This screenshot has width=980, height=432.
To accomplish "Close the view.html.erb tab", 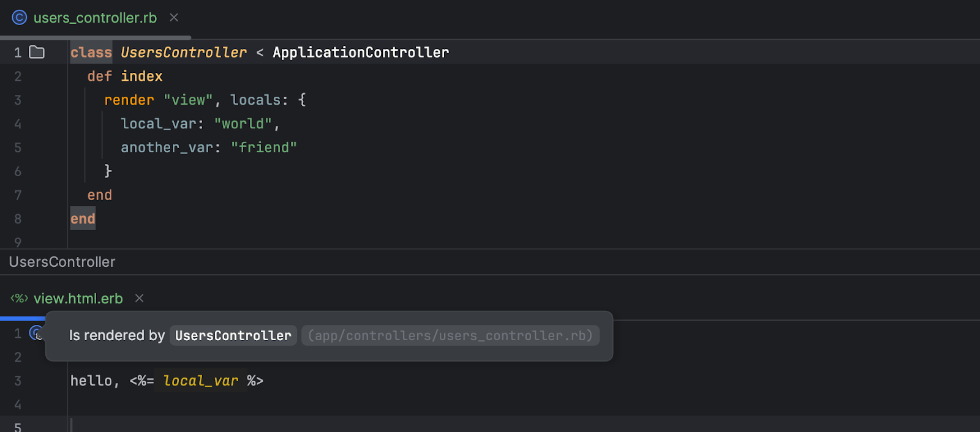I will click(140, 299).
